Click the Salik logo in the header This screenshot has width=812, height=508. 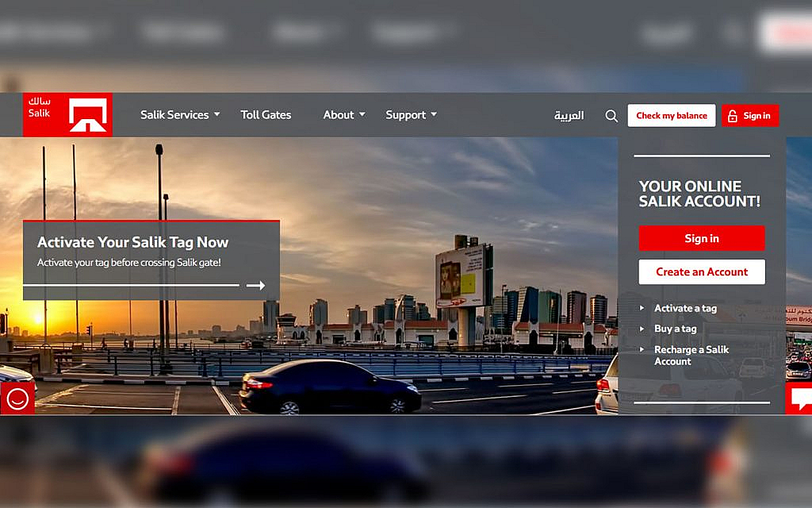[67, 114]
